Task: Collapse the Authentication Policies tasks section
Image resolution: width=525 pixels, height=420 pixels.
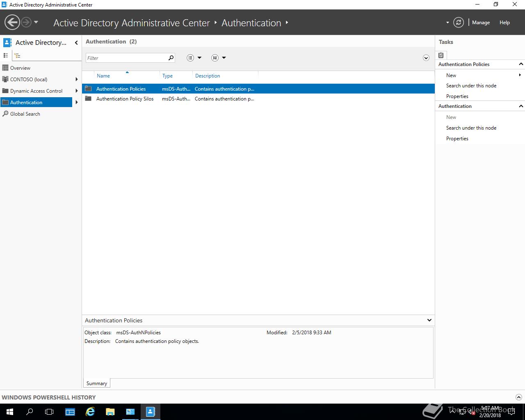Action: (521, 64)
